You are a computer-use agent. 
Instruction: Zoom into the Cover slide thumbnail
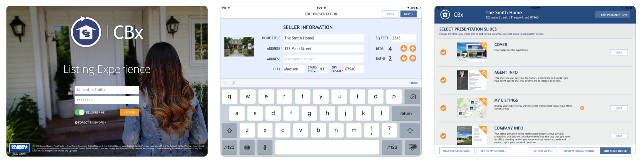(x=484, y=45)
